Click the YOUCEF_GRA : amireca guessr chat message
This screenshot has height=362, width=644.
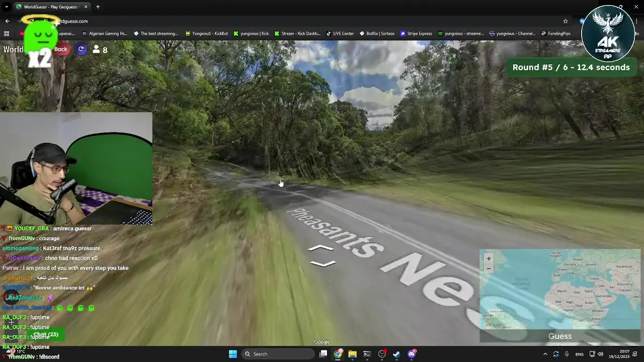[x=48, y=228]
